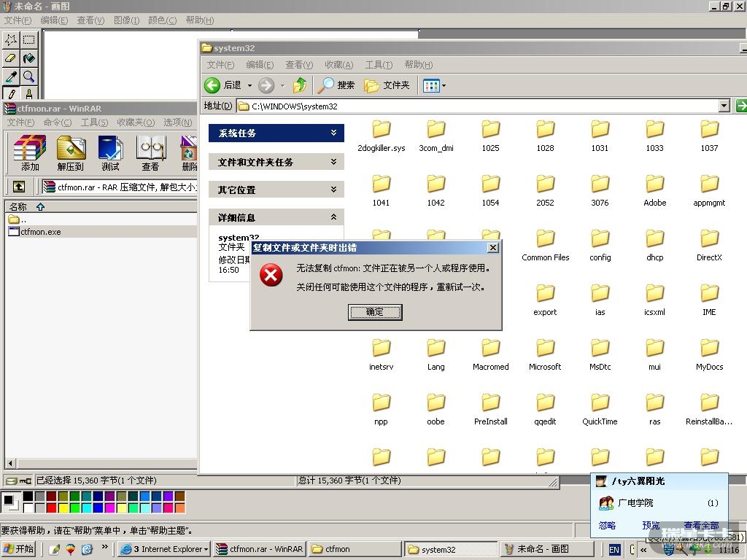Image resolution: width=747 pixels, height=560 pixels.
Task: Select the Magnifier tool in Paint
Action: [28, 76]
